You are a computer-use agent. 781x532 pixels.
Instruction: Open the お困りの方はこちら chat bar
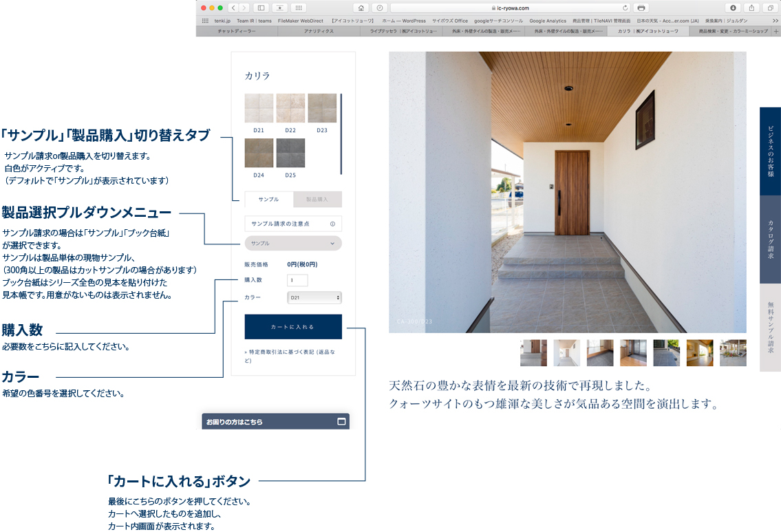point(275,421)
